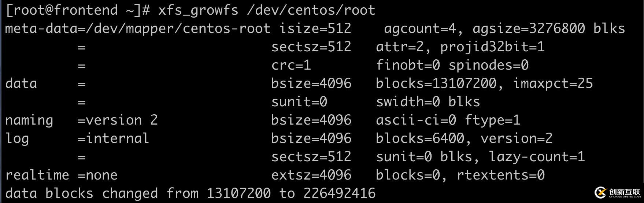Click the new block count 226492416
Screen dimensions: 644x203
(340, 193)
